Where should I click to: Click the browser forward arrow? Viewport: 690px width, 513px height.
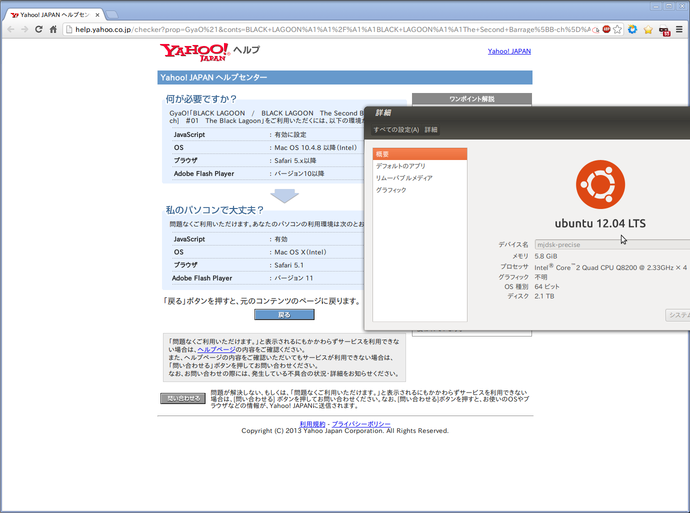[25, 29]
